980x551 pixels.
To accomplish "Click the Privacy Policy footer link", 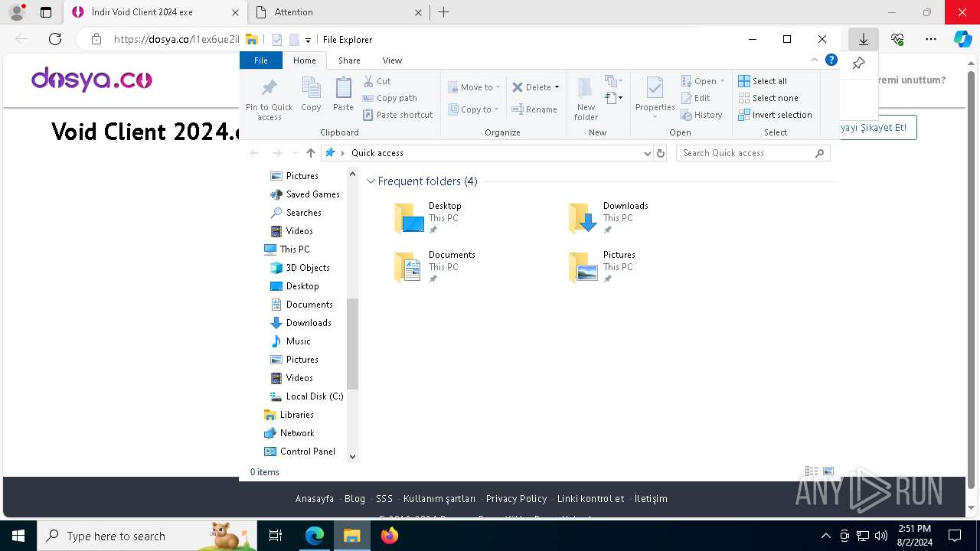I will (516, 498).
